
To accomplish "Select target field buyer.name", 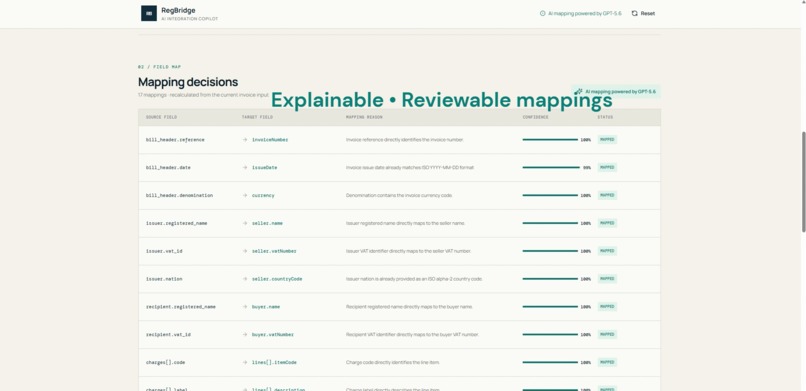I will [266, 307].
